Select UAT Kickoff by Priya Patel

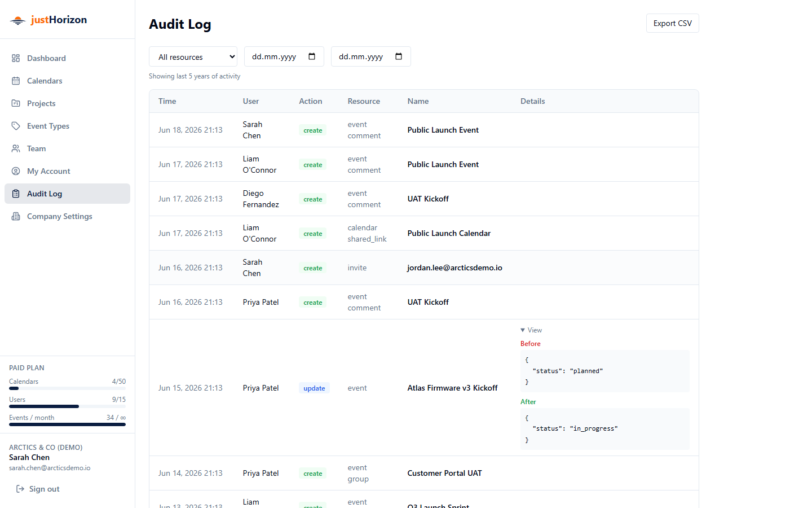[428, 302]
